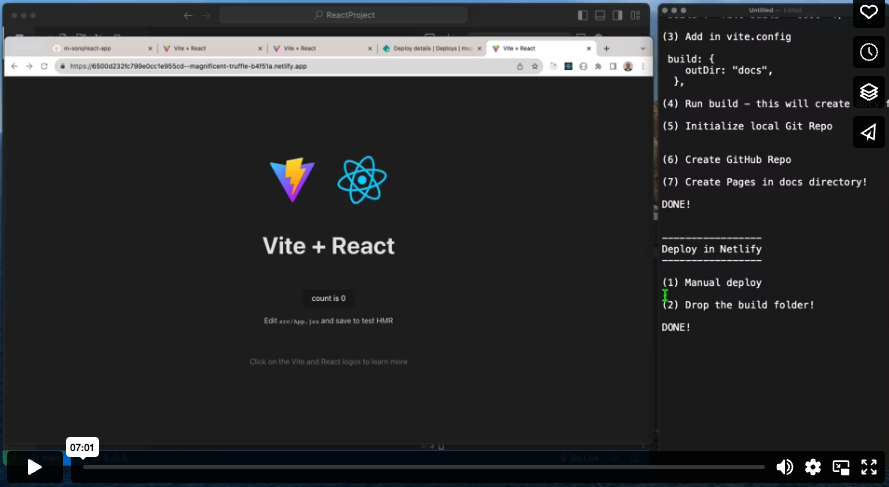Open the browser extensions puzzle icon
This screenshot has width=889, height=487.
pos(598,66)
